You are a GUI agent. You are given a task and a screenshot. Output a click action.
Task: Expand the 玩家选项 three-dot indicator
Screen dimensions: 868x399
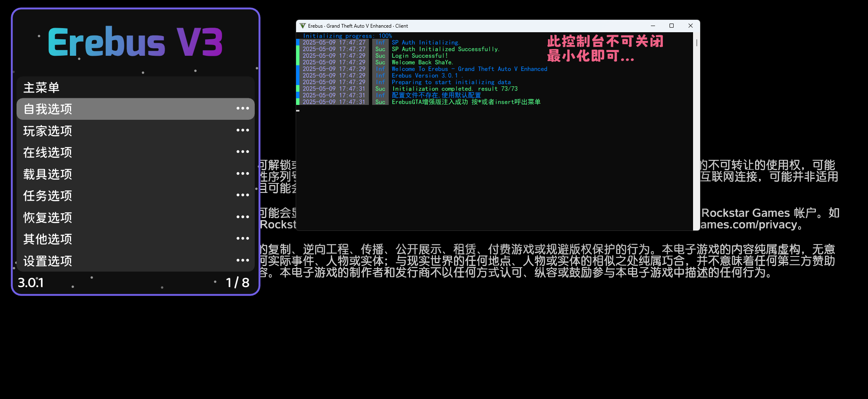point(242,130)
